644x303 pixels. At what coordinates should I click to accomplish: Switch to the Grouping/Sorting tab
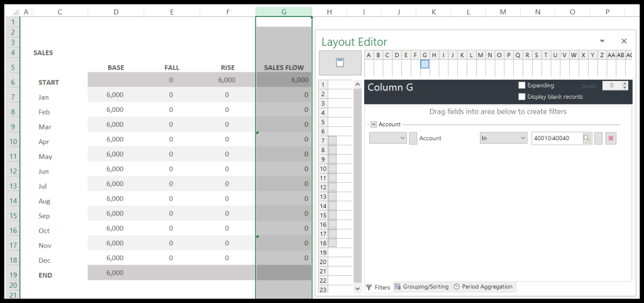pyautogui.click(x=421, y=287)
